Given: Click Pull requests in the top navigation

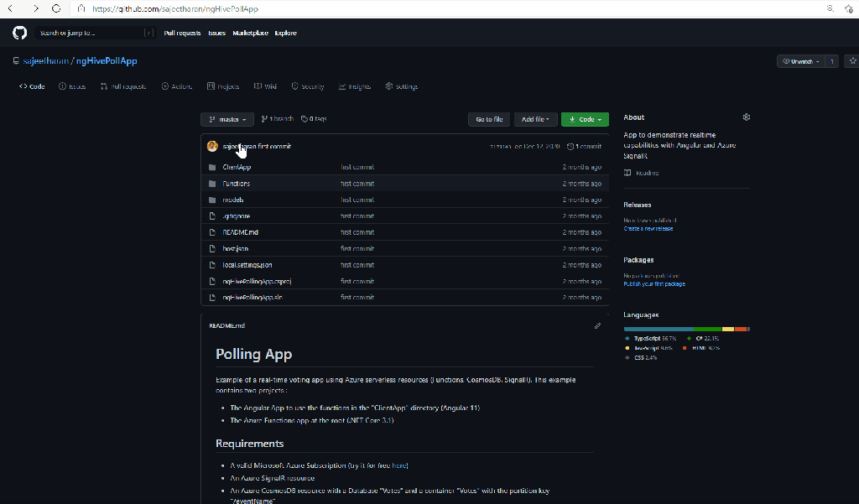Looking at the screenshot, I should [x=182, y=33].
